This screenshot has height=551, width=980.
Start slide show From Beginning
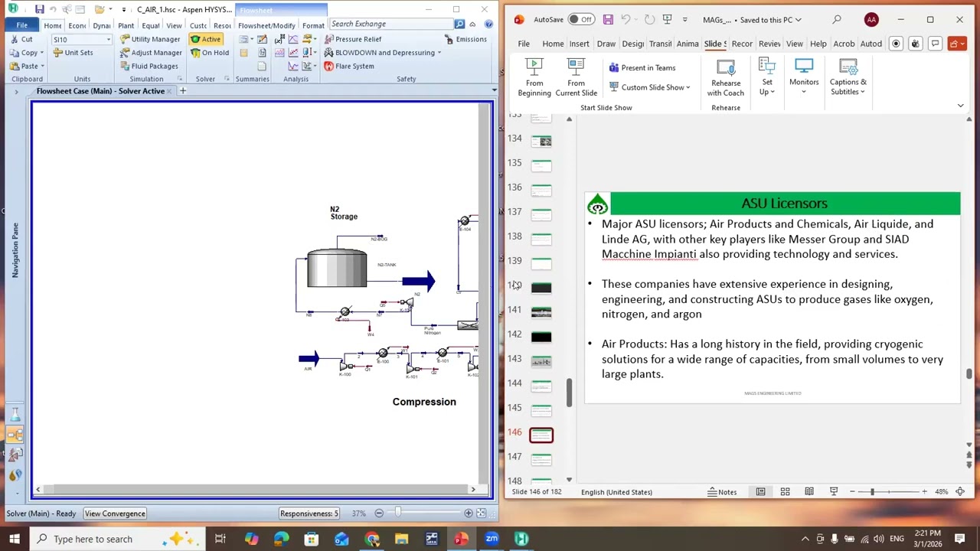pyautogui.click(x=534, y=77)
